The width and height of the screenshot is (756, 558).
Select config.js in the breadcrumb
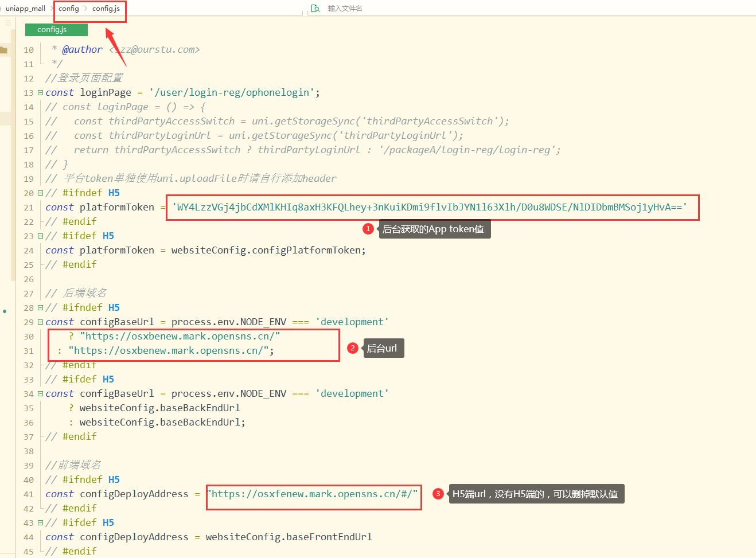click(106, 9)
